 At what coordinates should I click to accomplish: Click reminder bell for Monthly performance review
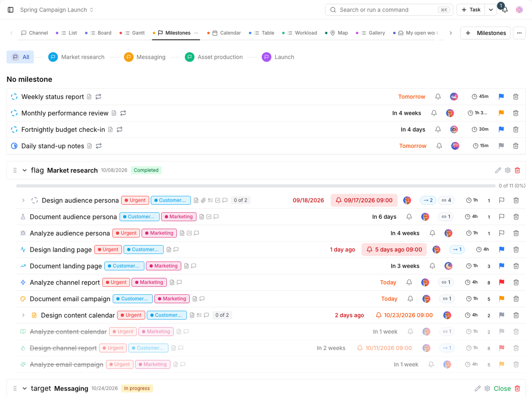pos(434,113)
